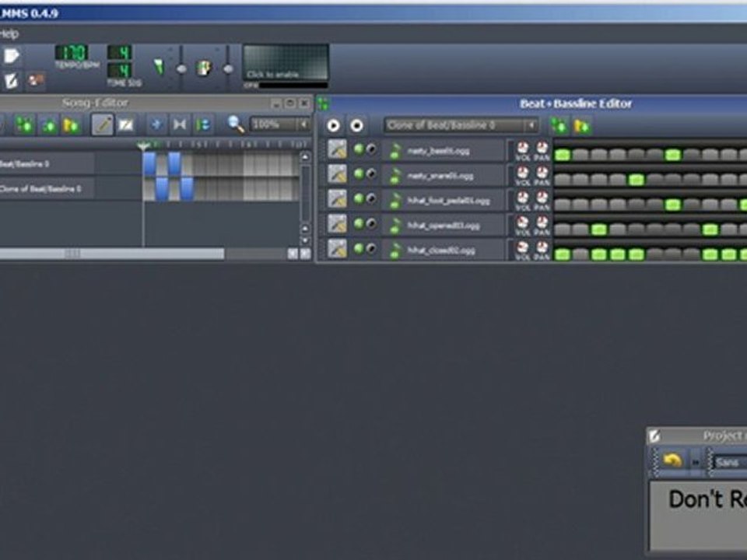Open track actions menu for hihat_closed02.ogg
Screen dimensions: 747x560
(337, 249)
